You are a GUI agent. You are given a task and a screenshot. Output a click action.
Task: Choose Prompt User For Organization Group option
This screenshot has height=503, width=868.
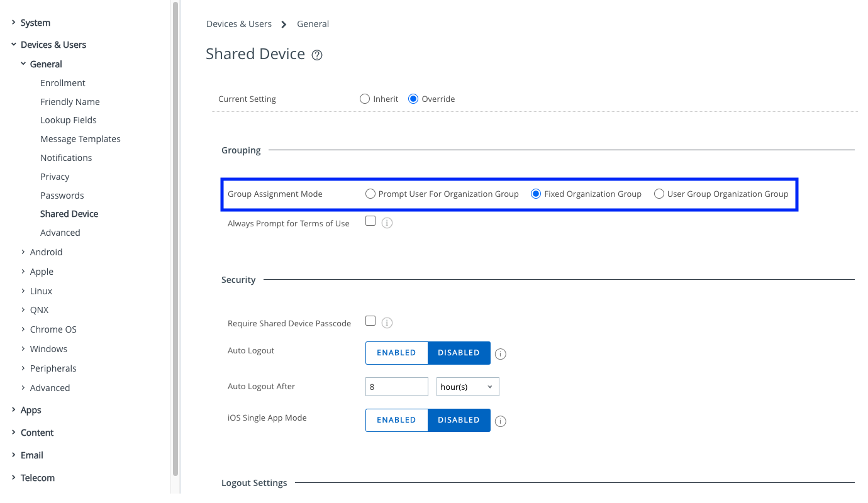[x=370, y=194]
